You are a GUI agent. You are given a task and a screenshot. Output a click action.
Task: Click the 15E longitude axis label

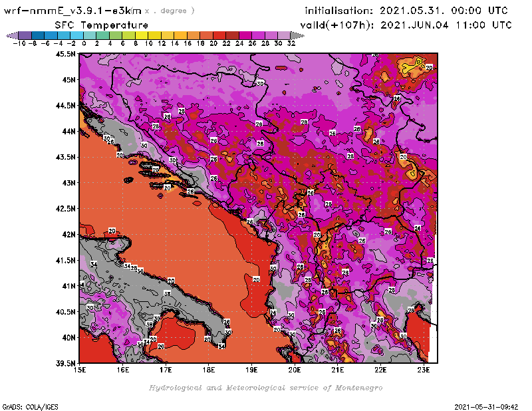(80, 370)
